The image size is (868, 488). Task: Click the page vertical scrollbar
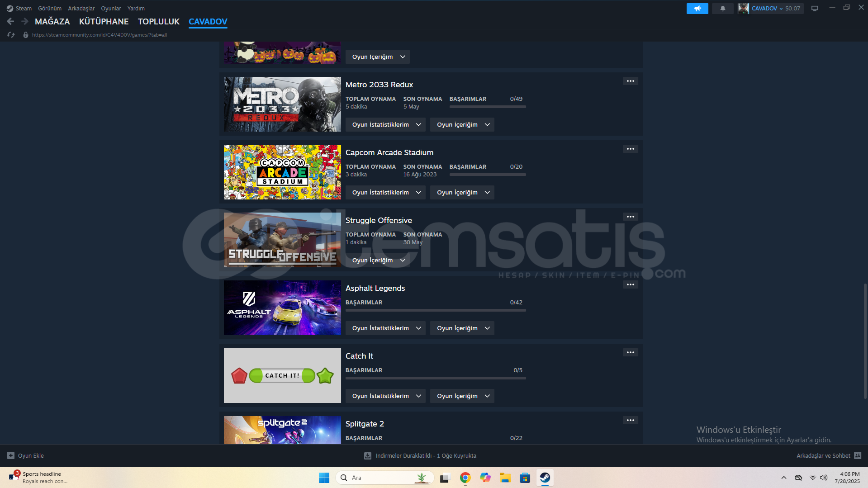865,341
